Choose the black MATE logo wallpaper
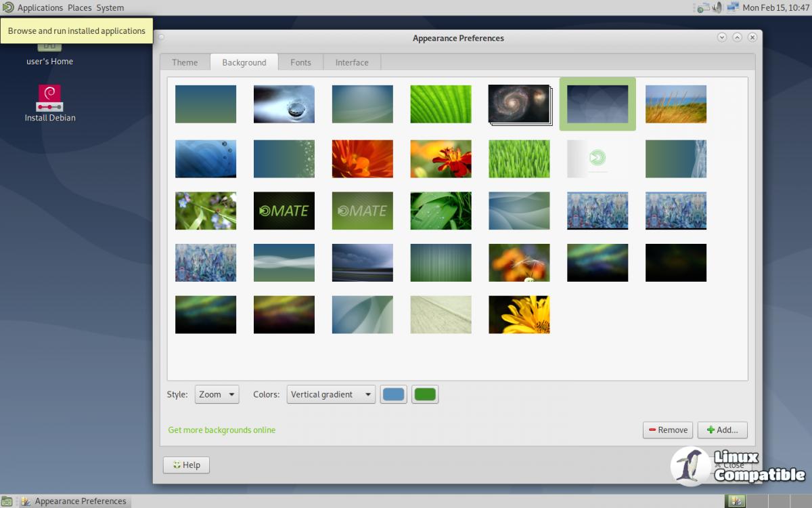812x508 pixels. (284, 211)
